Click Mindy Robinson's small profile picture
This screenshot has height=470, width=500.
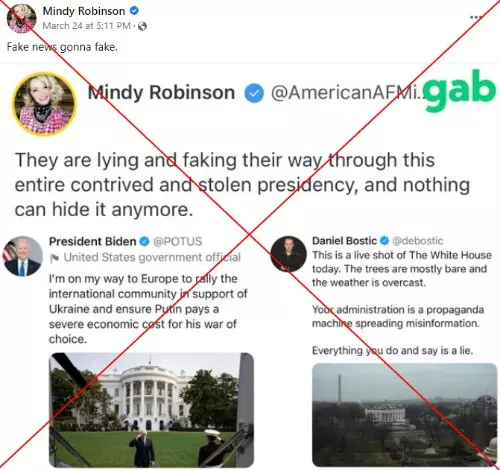pyautogui.click(x=22, y=18)
